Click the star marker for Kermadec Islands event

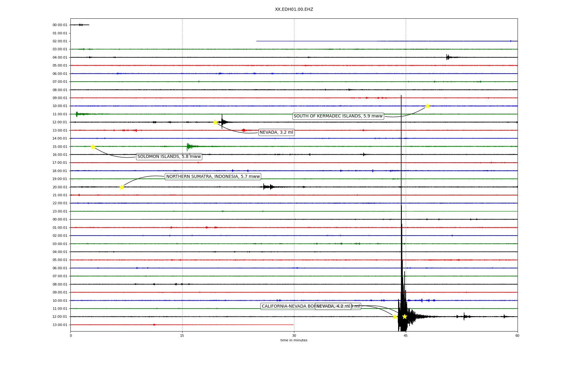pyautogui.click(x=428, y=106)
